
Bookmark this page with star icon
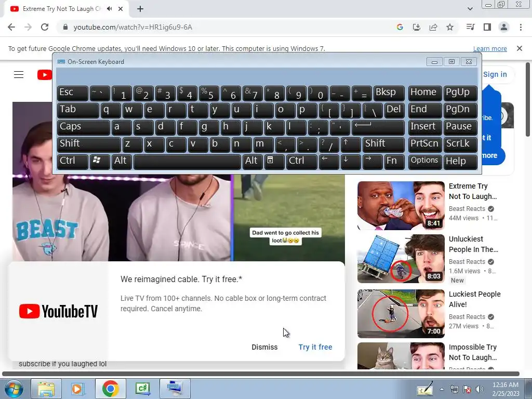point(450,27)
